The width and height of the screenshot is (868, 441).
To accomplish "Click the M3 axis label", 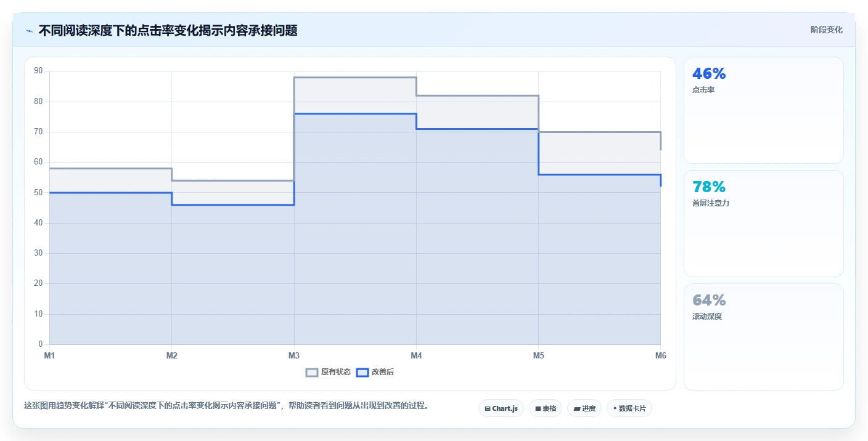I will (x=294, y=355).
